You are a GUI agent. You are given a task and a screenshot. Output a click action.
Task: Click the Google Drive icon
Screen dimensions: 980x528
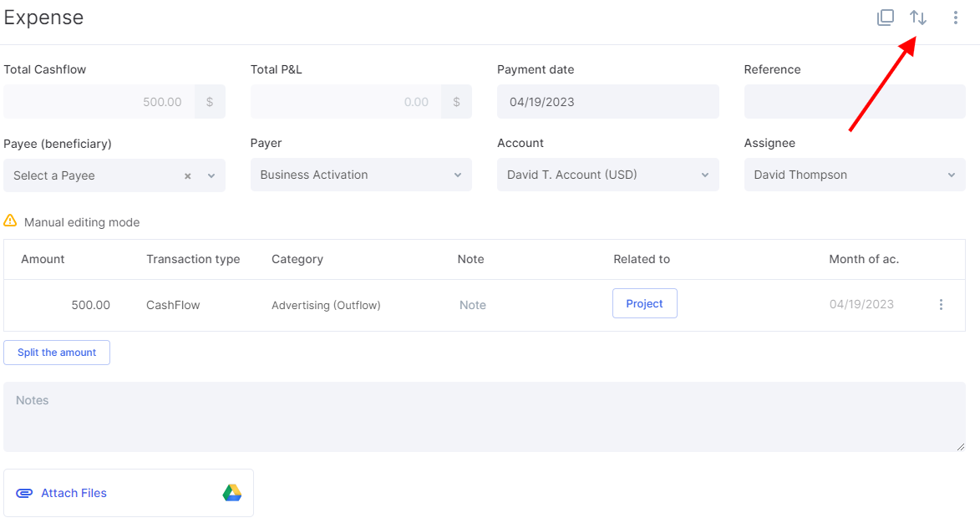point(232,493)
